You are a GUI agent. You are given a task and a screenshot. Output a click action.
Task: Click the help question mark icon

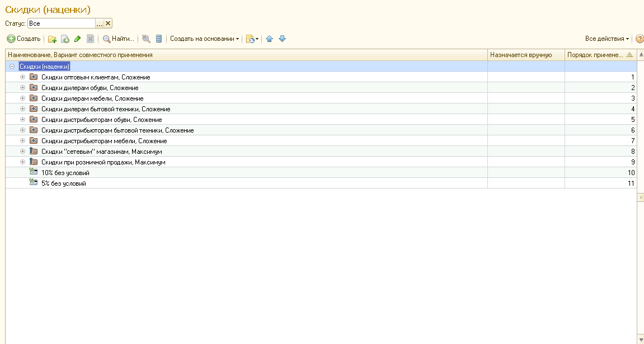640,39
